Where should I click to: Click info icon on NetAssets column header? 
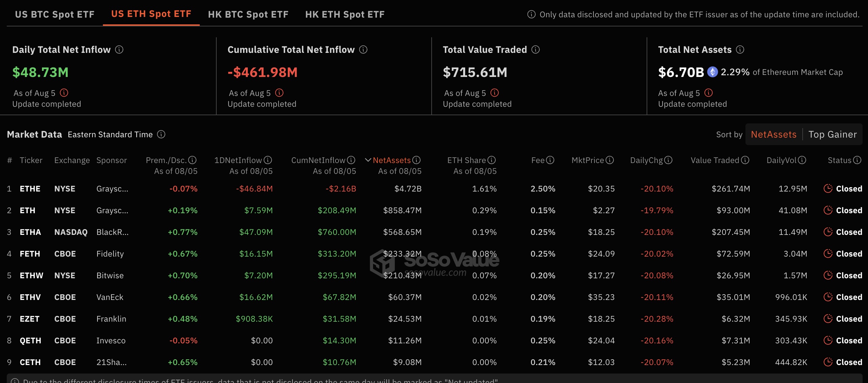pos(417,160)
